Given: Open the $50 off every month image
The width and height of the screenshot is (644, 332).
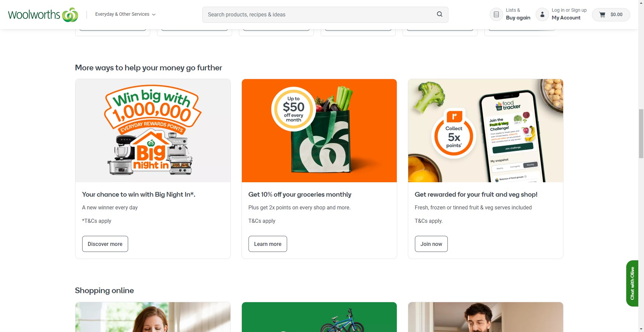Looking at the screenshot, I should (319, 131).
